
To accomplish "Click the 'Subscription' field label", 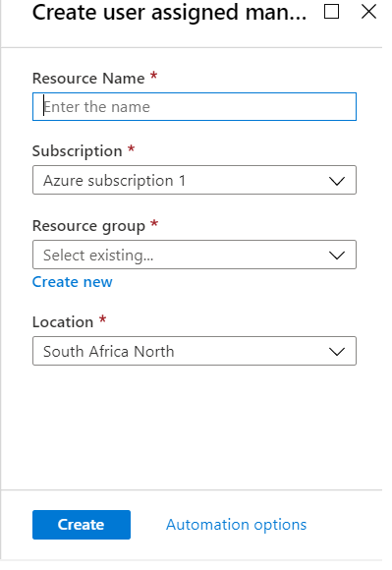I will (x=77, y=151).
